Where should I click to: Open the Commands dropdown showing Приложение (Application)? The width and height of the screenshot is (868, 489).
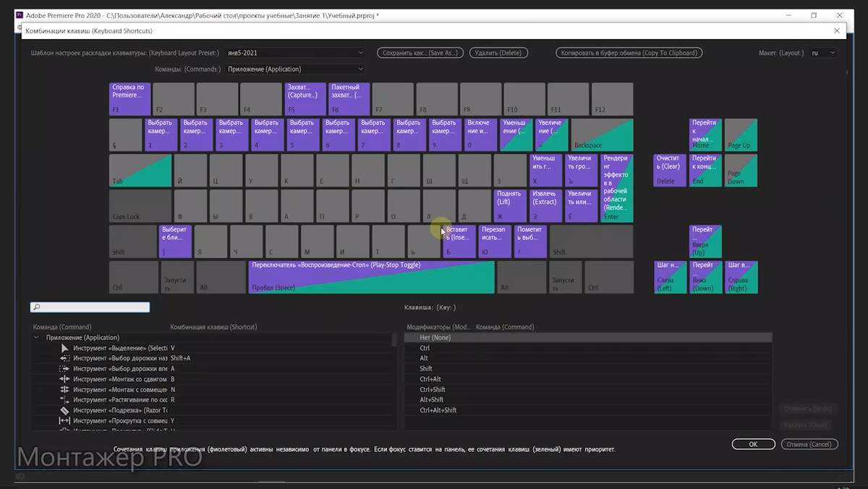294,69
